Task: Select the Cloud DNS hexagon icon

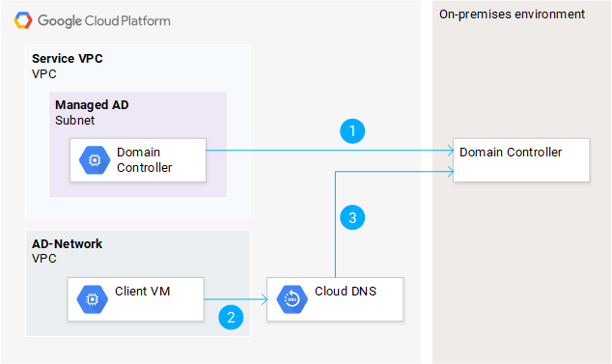Action: (x=292, y=299)
